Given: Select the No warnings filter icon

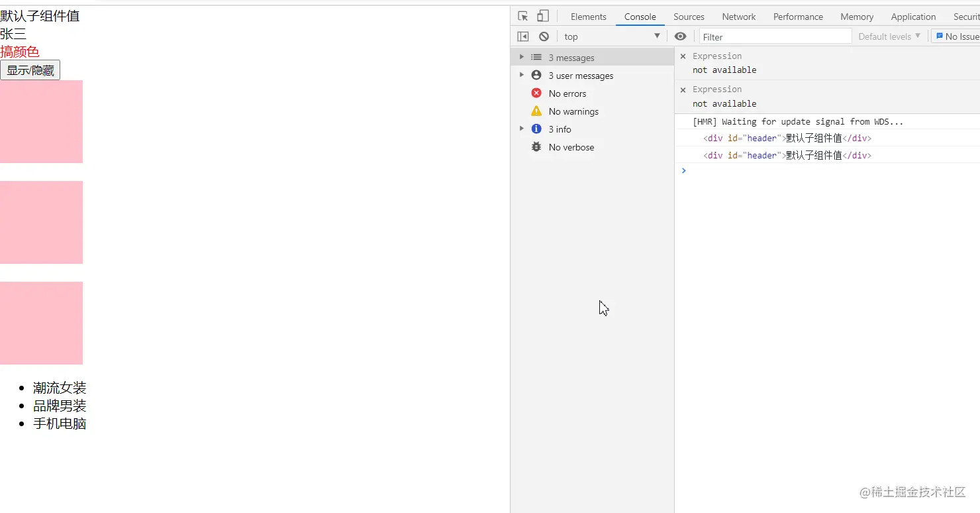Looking at the screenshot, I should 536,111.
